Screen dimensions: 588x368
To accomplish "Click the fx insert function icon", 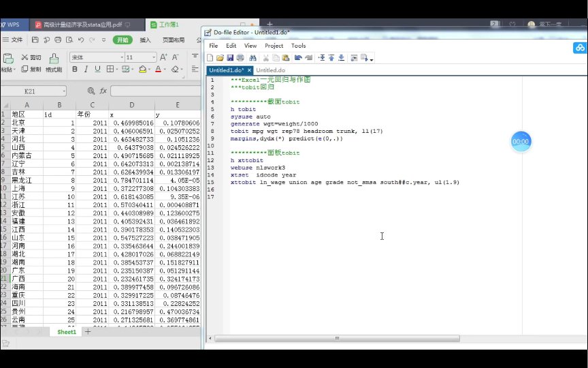I will click(x=103, y=91).
